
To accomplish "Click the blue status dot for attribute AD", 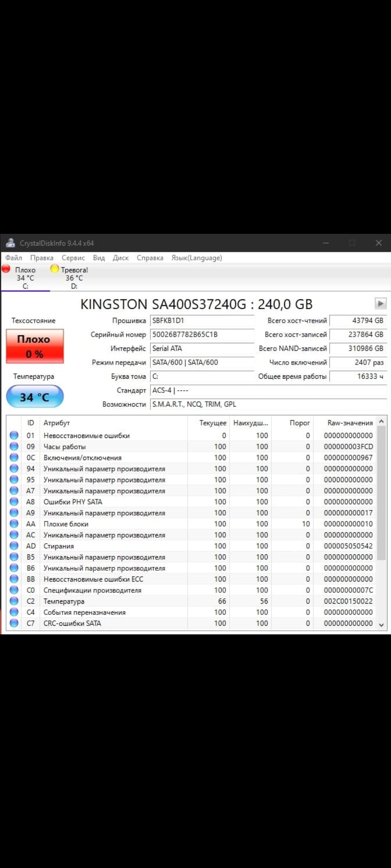I will tap(14, 545).
